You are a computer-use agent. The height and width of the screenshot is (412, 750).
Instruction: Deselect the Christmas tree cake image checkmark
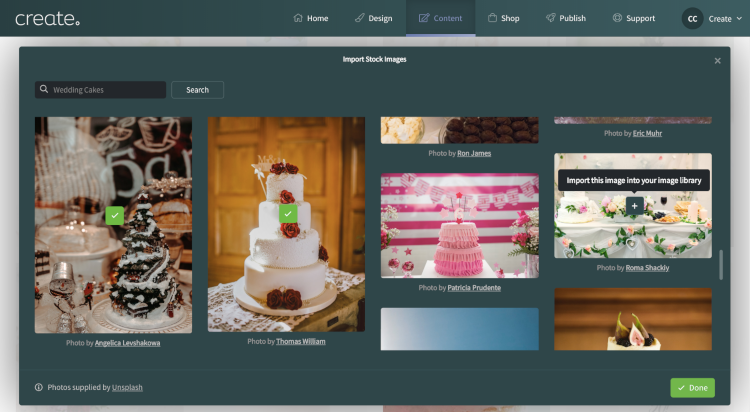pyautogui.click(x=115, y=215)
